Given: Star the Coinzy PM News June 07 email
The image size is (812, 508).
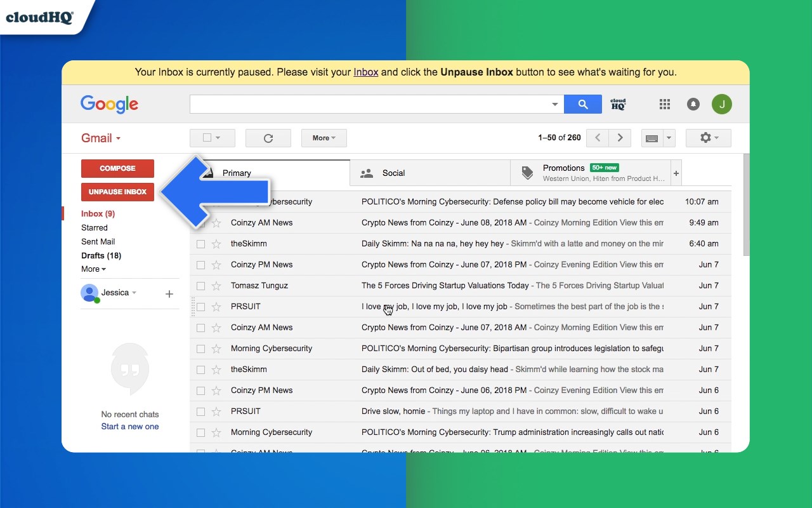Looking at the screenshot, I should click(216, 265).
